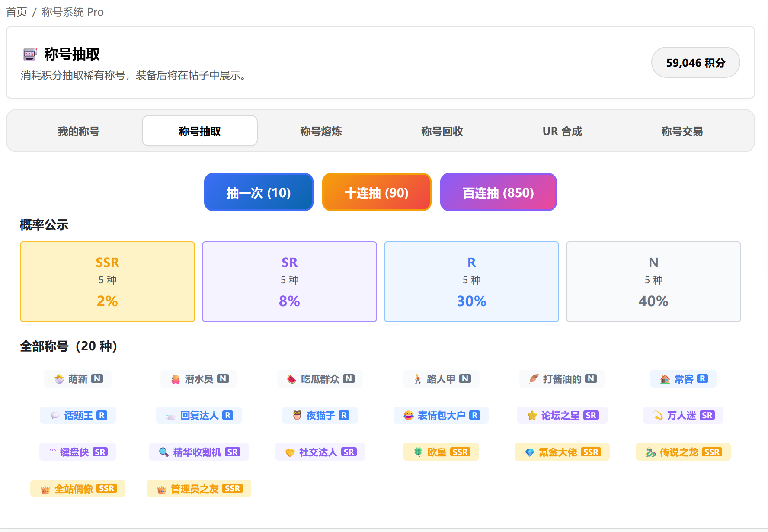This screenshot has width=768, height=532.
Task: Click the clover icon of 欧皇
Action: click(x=418, y=452)
